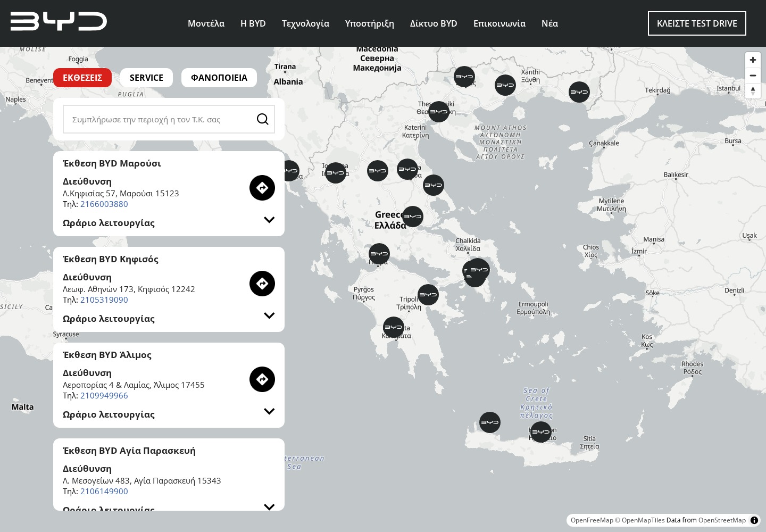Expand Ωράριο λειτουργίας for Μαρούσι
The width and height of the screenshot is (766, 532).
coord(269,220)
